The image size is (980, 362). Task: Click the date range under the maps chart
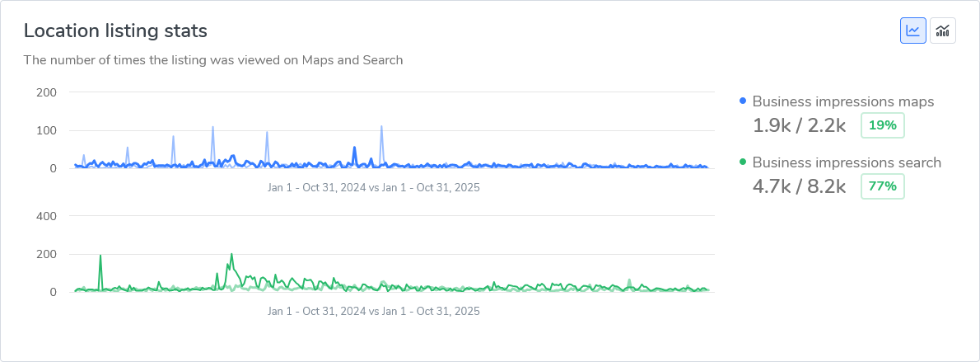tap(373, 188)
